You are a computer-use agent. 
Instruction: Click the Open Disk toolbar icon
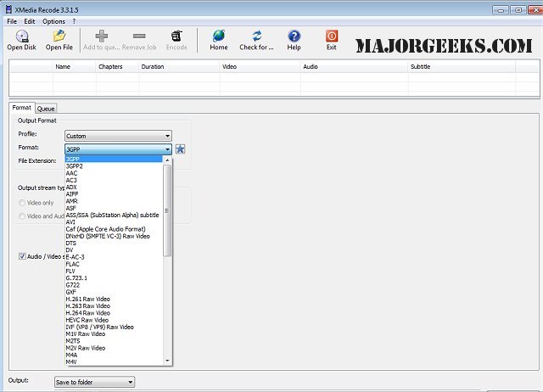tap(22, 36)
